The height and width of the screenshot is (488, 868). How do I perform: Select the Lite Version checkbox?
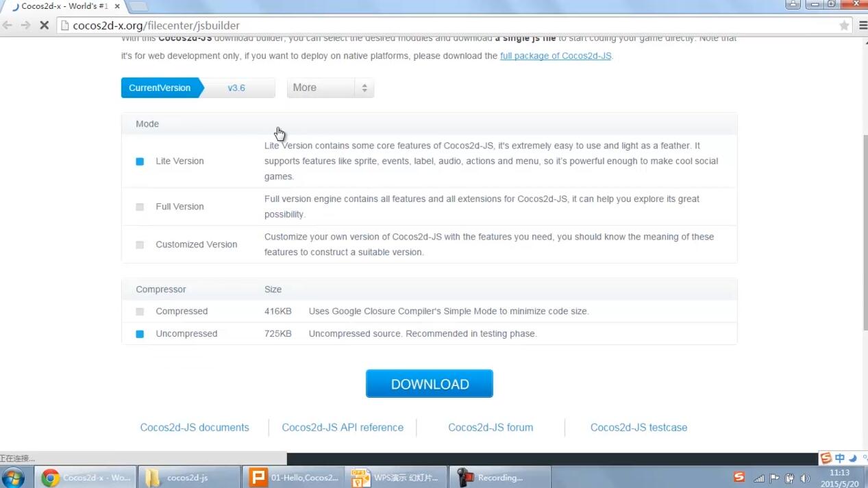click(140, 162)
